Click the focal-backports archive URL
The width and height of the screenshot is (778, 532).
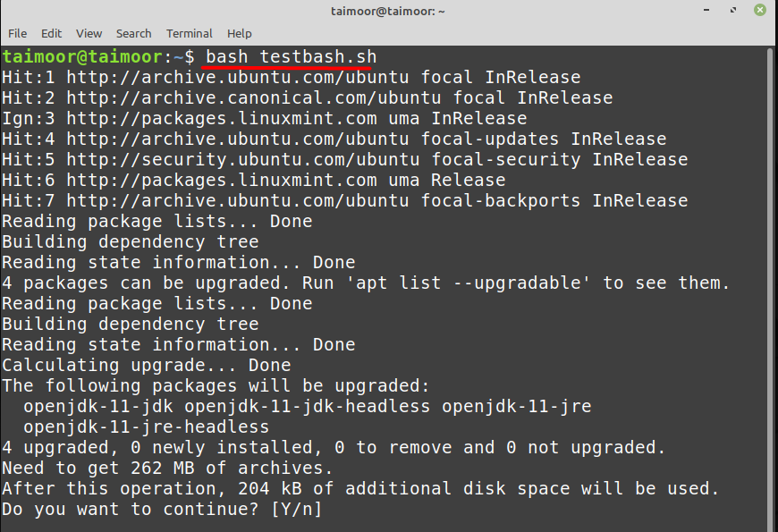238,200
